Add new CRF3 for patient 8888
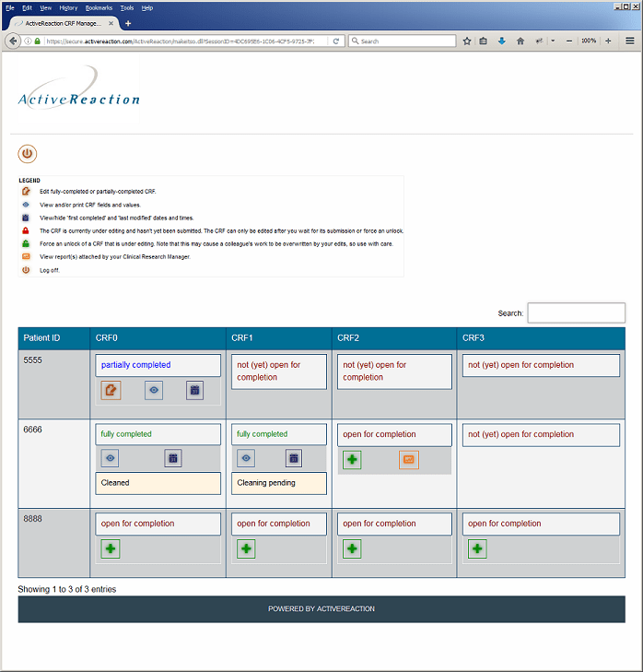643x672 pixels. click(477, 549)
